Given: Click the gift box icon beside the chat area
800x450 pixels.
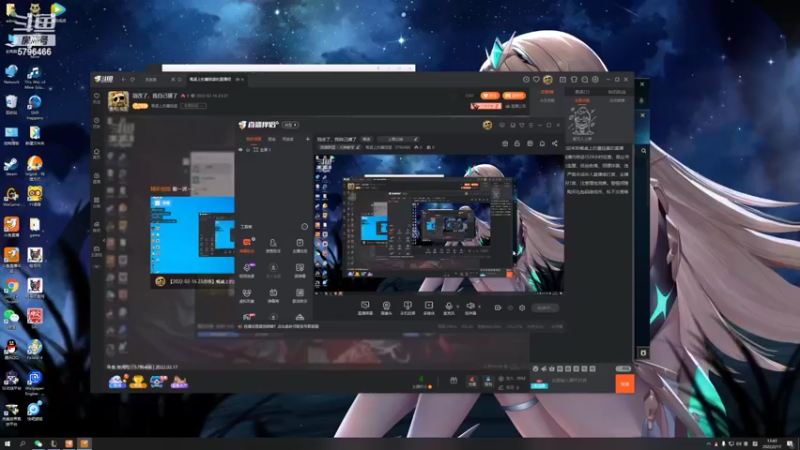Looking at the screenshot, I should coord(453,381).
